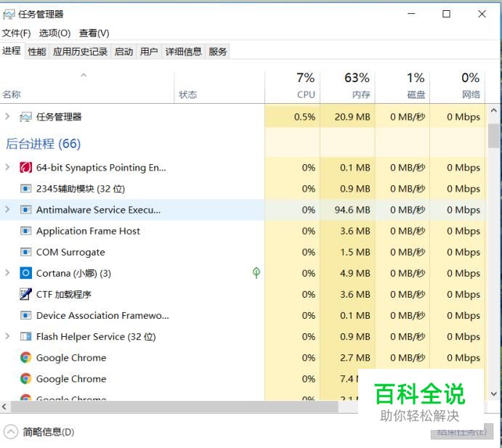Image resolution: width=502 pixels, height=448 pixels.
Task: Open the 选项(O) menu
Action: [54, 33]
